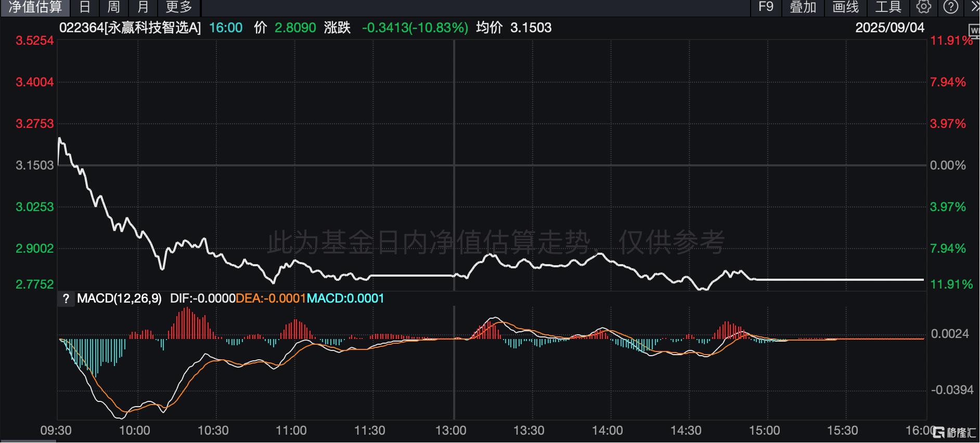Viewport: 980px width, 443px height.
Task: Open the 工具 tools menu
Action: click(888, 7)
